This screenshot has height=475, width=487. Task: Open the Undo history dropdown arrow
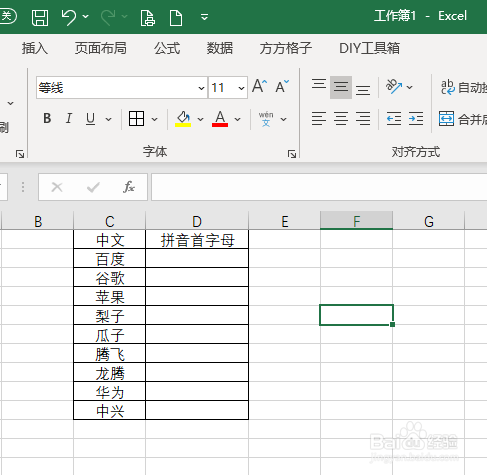pyautogui.click(x=86, y=16)
